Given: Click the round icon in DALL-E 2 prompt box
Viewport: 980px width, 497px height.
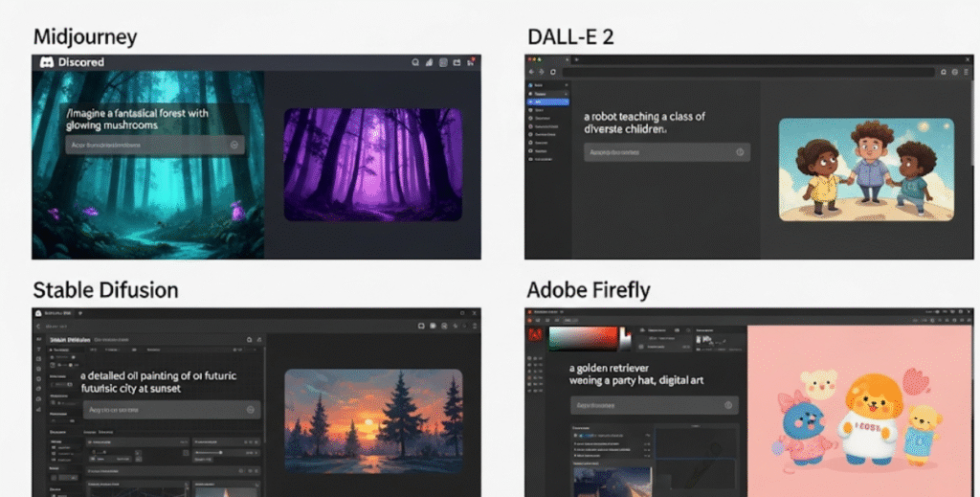Looking at the screenshot, I should coord(740,152).
